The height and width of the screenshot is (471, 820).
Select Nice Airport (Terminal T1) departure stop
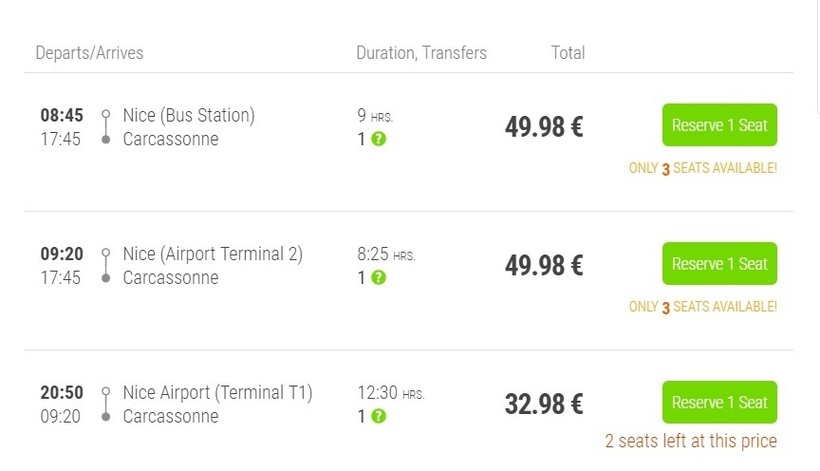tap(218, 393)
